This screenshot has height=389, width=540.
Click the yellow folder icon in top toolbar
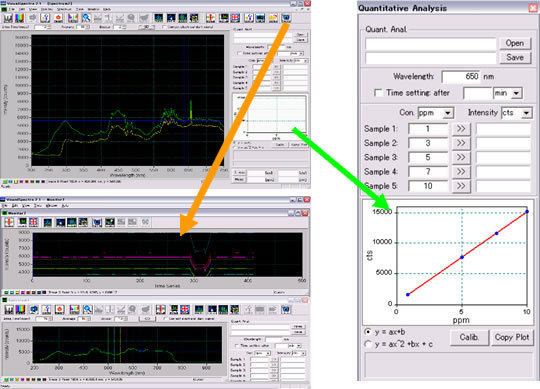click(273, 18)
